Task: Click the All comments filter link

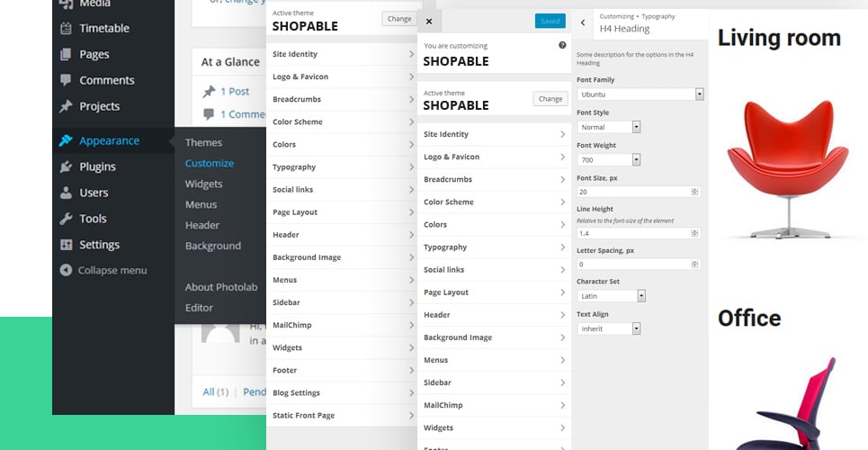Action: click(208, 391)
